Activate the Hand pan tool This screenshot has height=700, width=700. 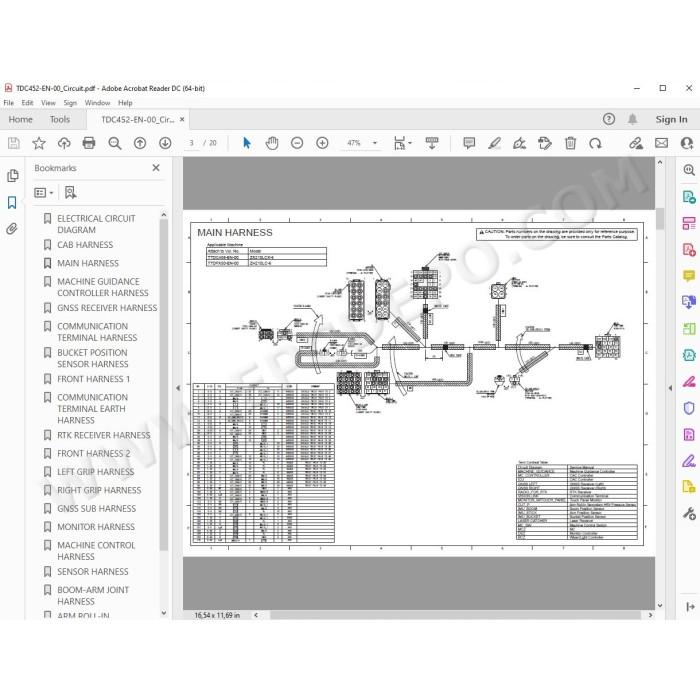pos(272,143)
